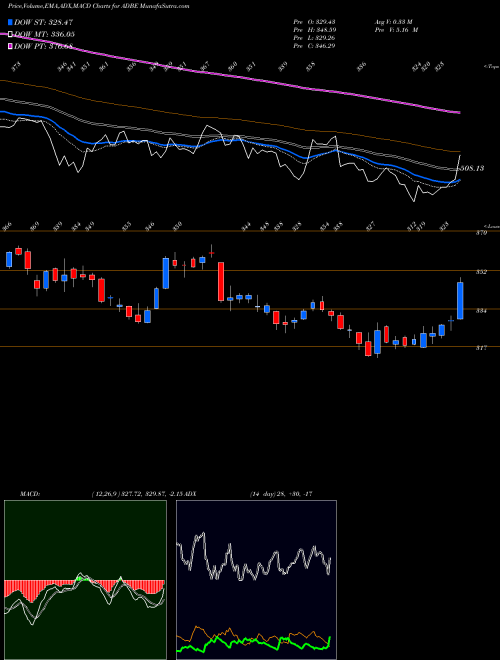Image resolution: width=500 pixels, height=660 pixels.
Task: Click the 370 price axis label
Action: coord(482,233)
